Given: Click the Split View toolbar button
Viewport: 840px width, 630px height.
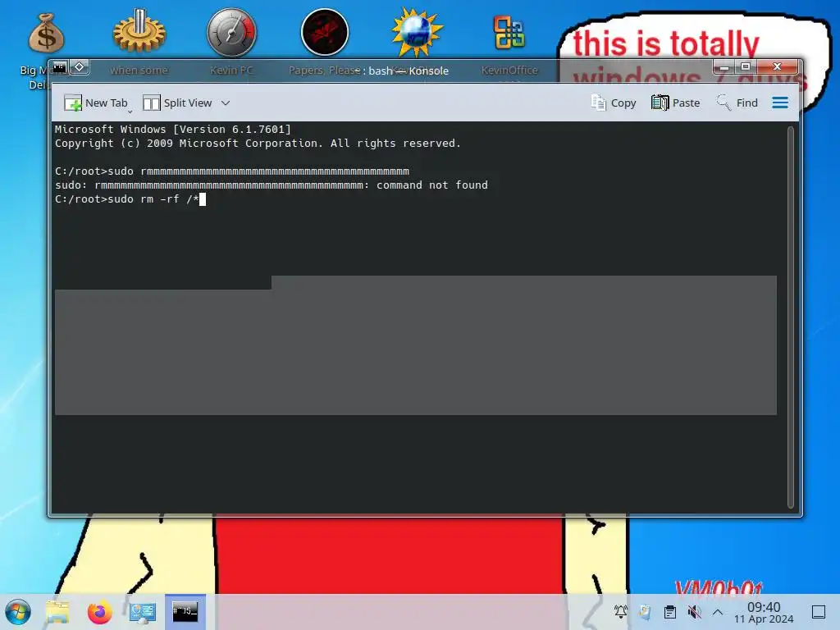Looking at the screenshot, I should [x=177, y=103].
